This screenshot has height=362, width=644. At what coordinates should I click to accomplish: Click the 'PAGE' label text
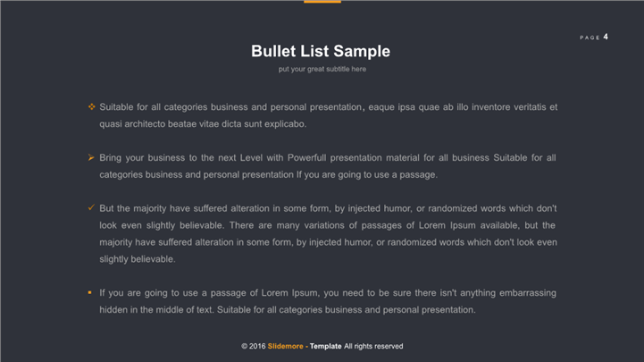point(590,38)
